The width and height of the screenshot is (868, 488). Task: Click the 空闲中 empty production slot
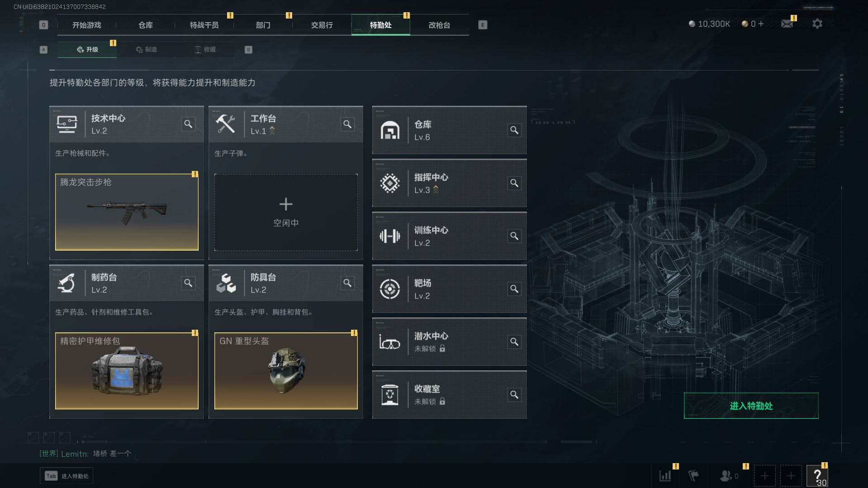[286, 212]
